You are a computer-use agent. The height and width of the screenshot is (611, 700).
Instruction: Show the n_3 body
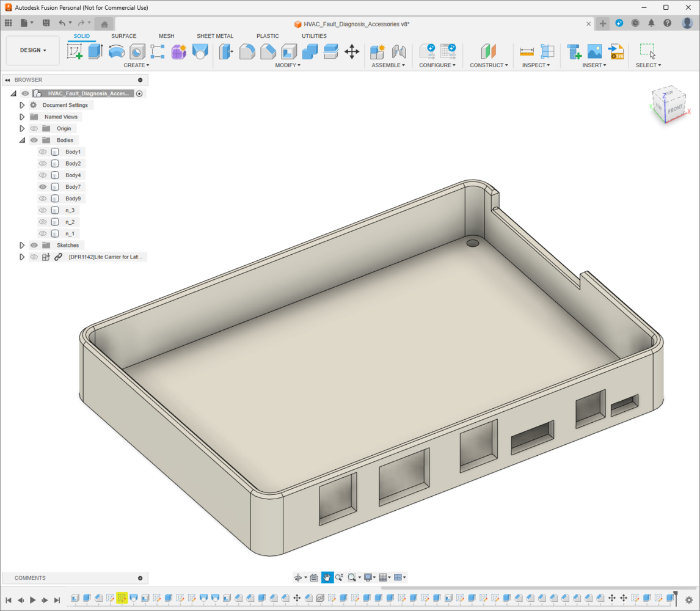[x=43, y=210]
